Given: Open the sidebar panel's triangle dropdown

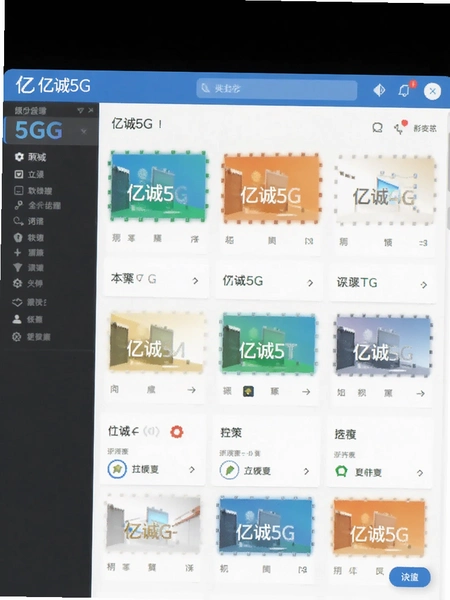Looking at the screenshot, I should pyautogui.click(x=80, y=111).
